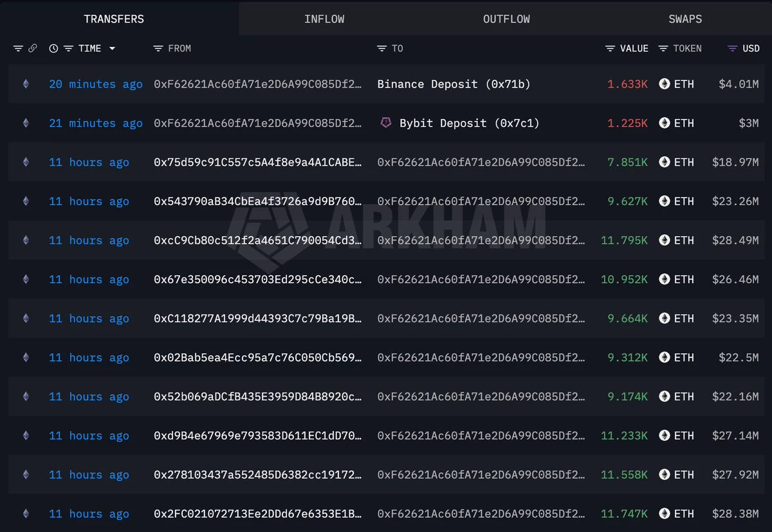Click the $27.92M USD amount
Viewport: 772px width, 532px height.
click(x=735, y=475)
